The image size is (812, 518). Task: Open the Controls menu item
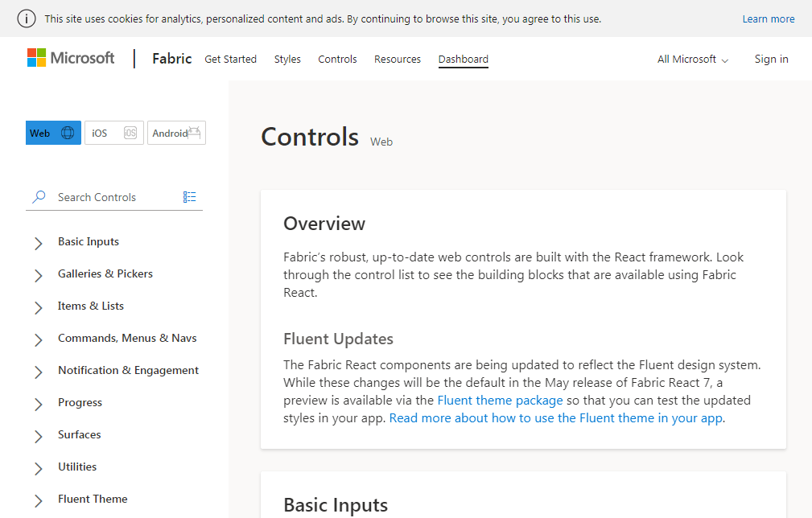pyautogui.click(x=338, y=60)
